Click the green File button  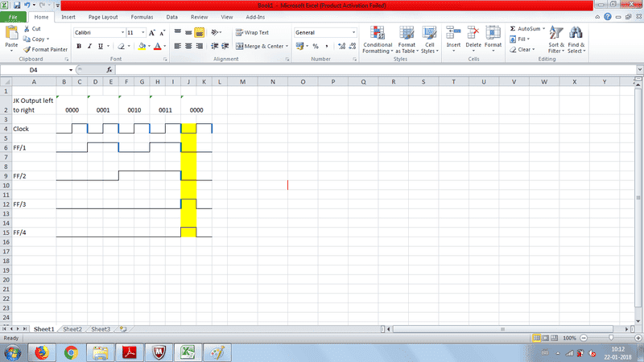tap(14, 16)
